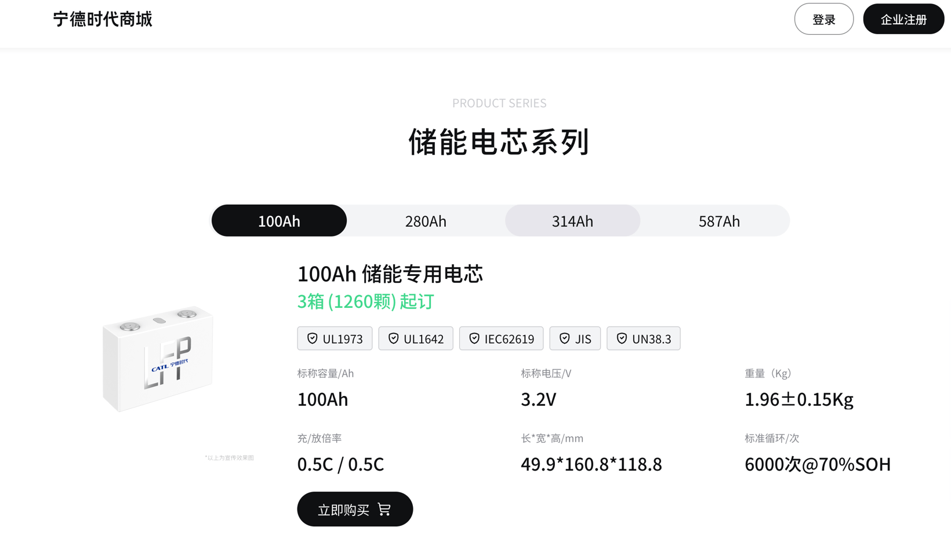Click the 0.5C / 0.5C rate value
The image size is (951, 560).
[x=340, y=464]
